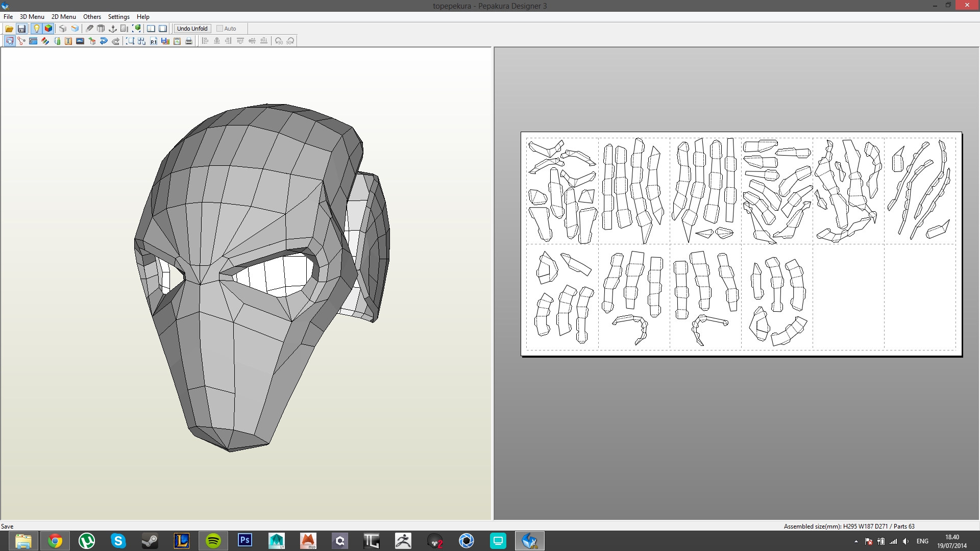This screenshot has width=980, height=551.
Task: Undo with the blue curved arrow
Action: coord(104,41)
